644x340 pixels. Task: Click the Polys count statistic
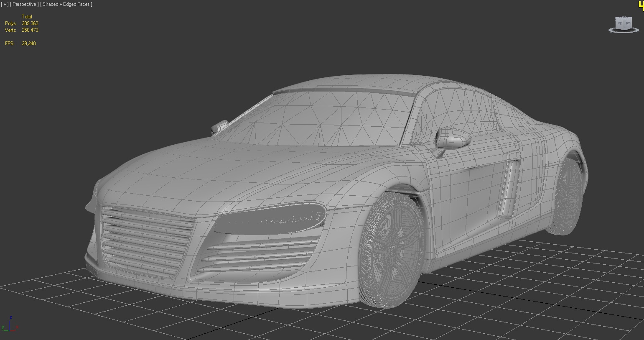pyautogui.click(x=30, y=23)
